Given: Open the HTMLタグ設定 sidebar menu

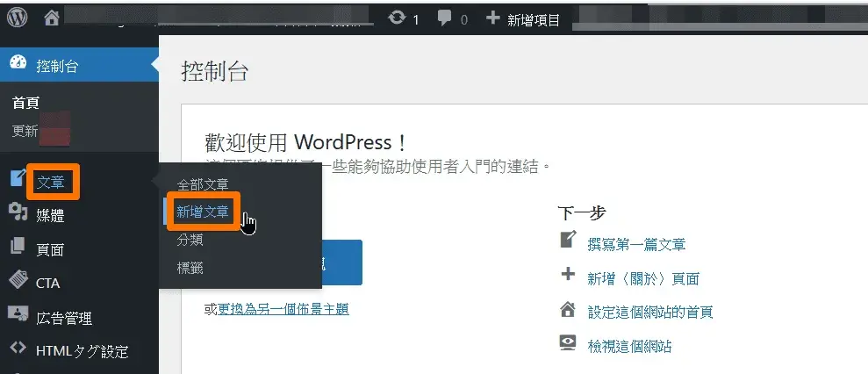Looking at the screenshot, I should (82, 351).
